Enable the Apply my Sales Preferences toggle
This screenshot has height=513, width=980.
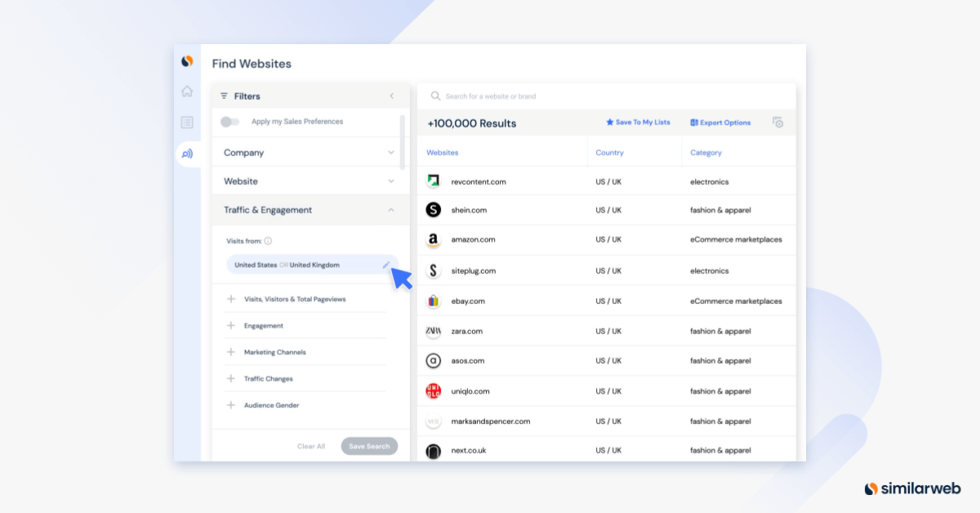(231, 120)
